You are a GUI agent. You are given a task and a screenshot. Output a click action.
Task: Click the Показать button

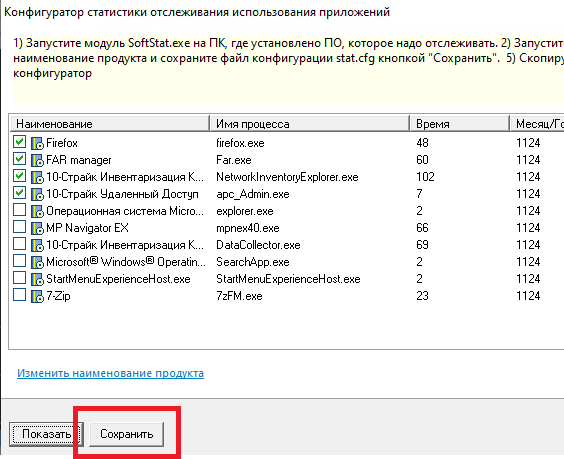[46, 434]
